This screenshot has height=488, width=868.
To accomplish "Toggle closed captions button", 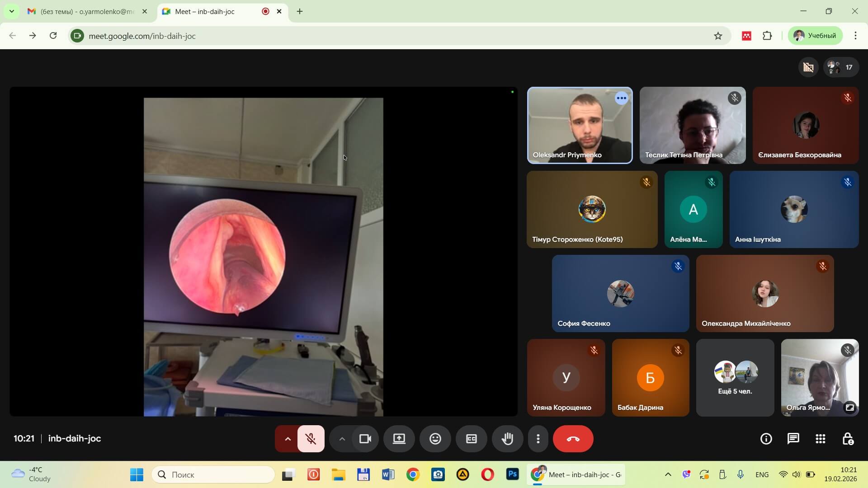I will click(x=471, y=439).
